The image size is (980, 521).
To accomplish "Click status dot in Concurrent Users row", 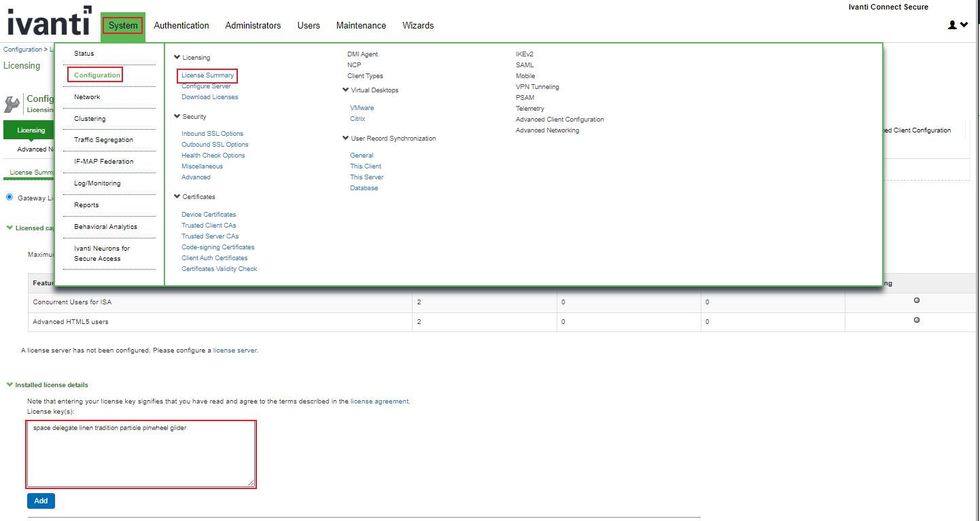I will click(916, 300).
